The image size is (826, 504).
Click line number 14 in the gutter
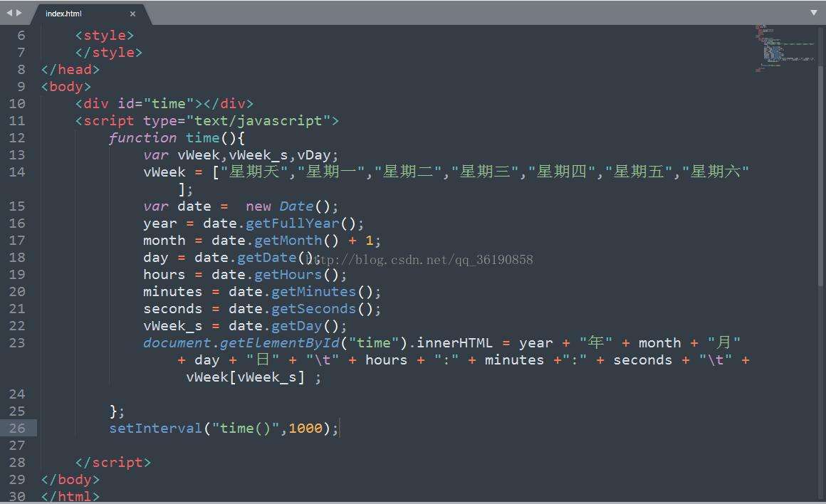[17, 172]
